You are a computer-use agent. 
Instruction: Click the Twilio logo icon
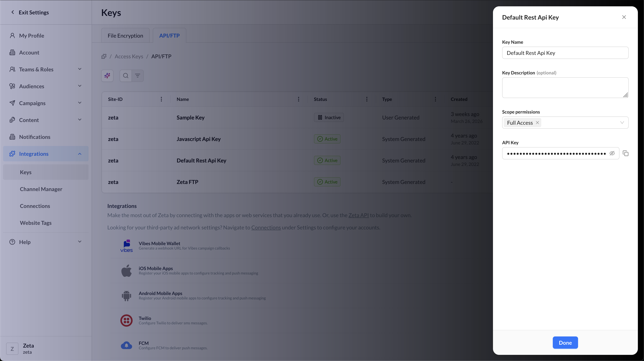point(127,321)
